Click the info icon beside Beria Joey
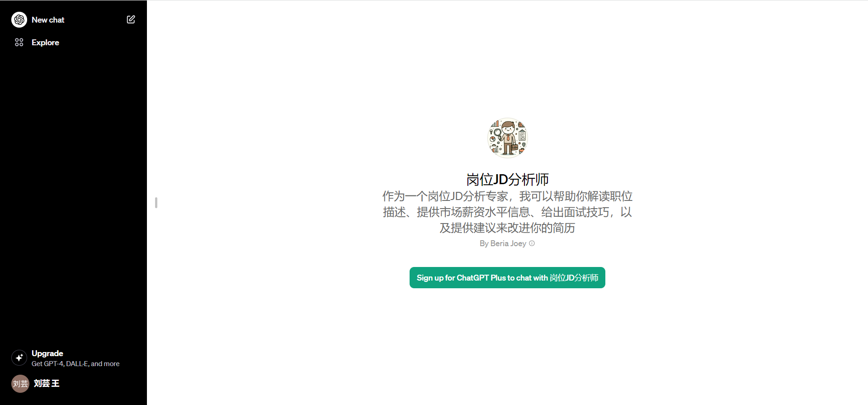 point(532,243)
